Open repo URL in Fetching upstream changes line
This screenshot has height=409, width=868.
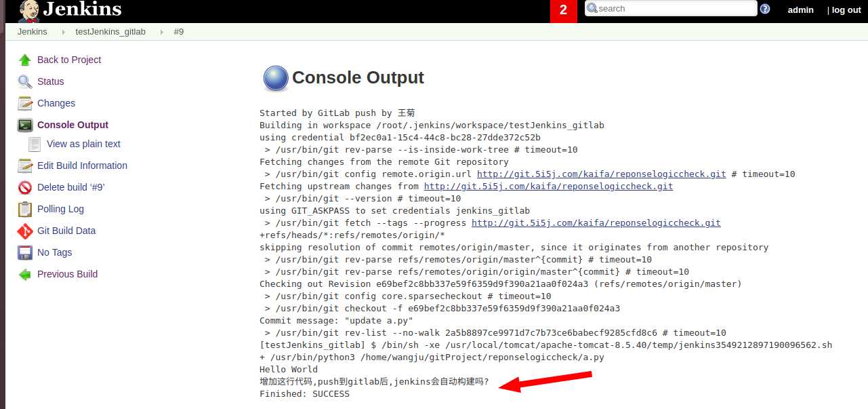[x=548, y=187]
